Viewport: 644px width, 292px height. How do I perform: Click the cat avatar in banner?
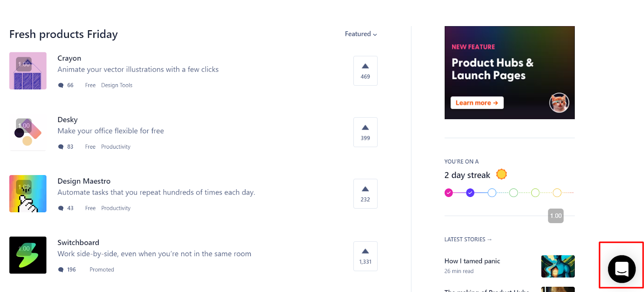tap(559, 103)
